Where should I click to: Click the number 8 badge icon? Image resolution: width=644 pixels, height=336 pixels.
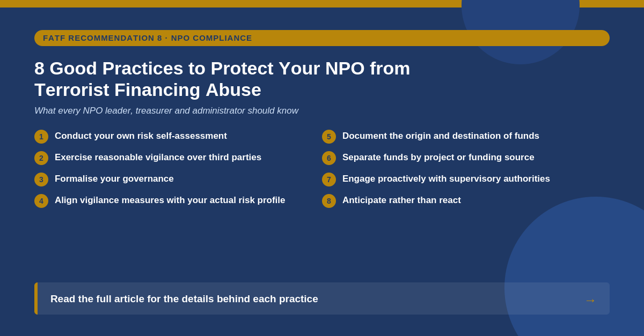329,201
